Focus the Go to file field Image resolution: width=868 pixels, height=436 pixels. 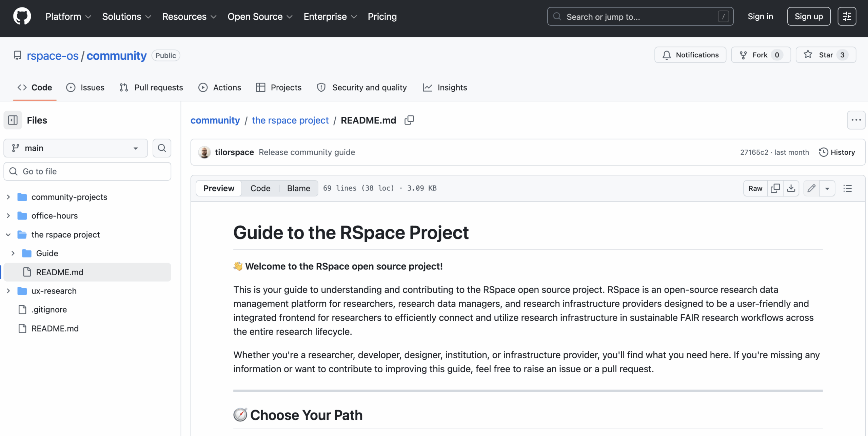click(87, 171)
